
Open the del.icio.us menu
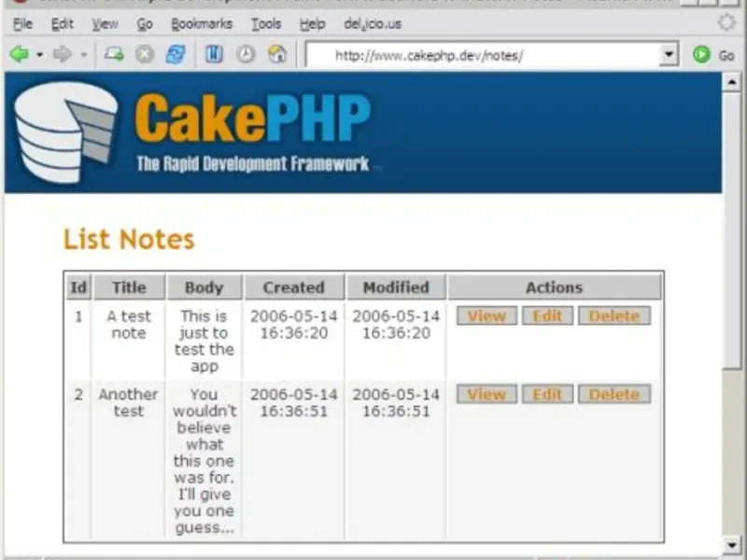[373, 24]
